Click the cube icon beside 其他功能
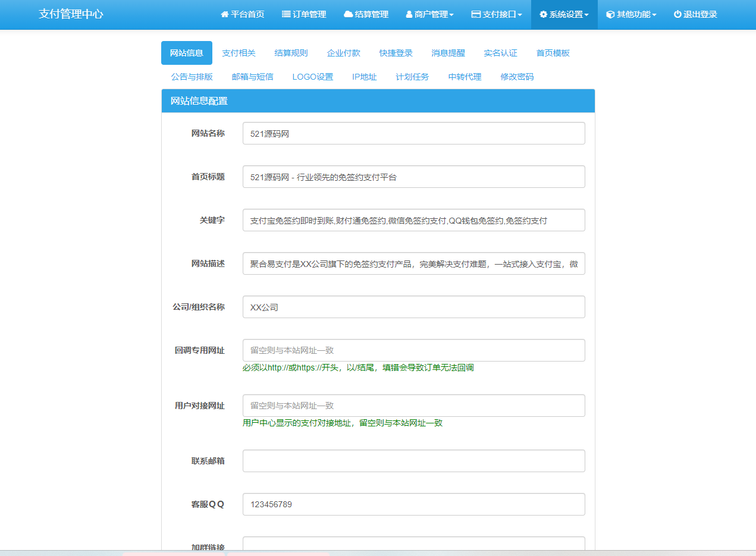This screenshot has width=756, height=556. [610, 14]
